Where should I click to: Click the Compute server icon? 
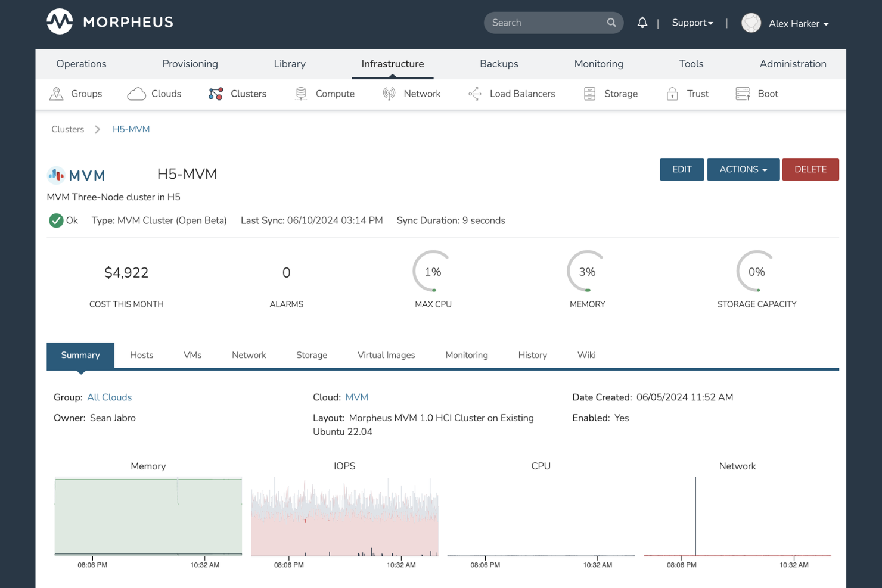click(301, 94)
